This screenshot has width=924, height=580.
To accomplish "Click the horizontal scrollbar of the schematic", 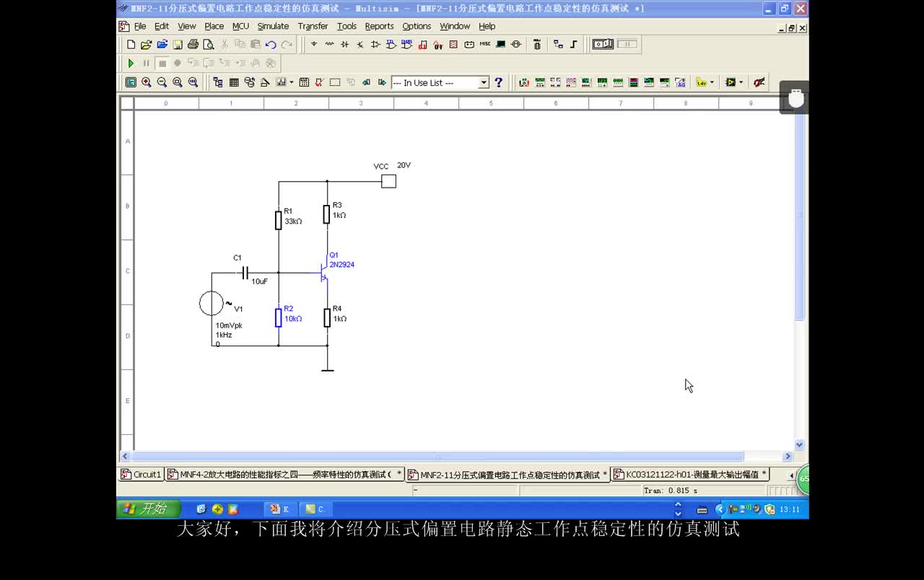I will click(437, 456).
